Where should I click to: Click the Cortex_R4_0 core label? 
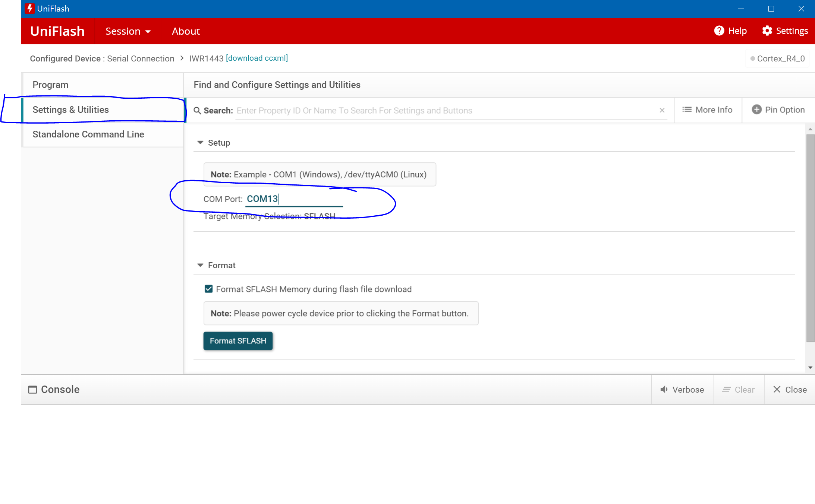(781, 58)
